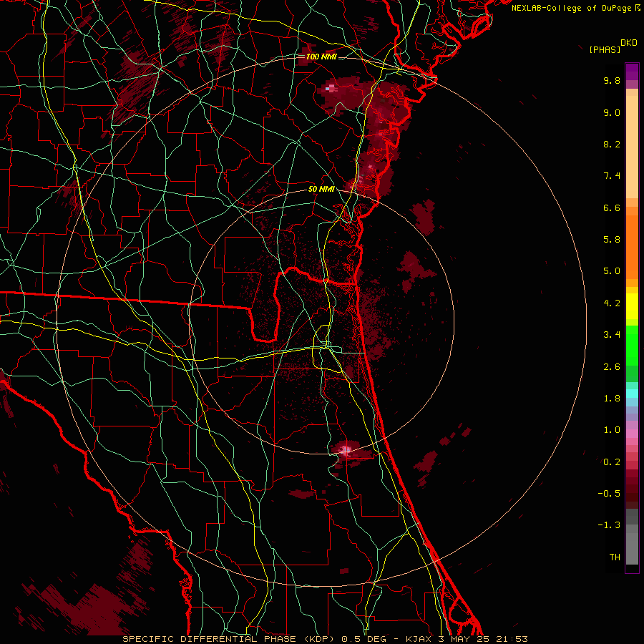644x644 pixels.
Task: Click the 7.4 value on color scale
Action: [612, 176]
